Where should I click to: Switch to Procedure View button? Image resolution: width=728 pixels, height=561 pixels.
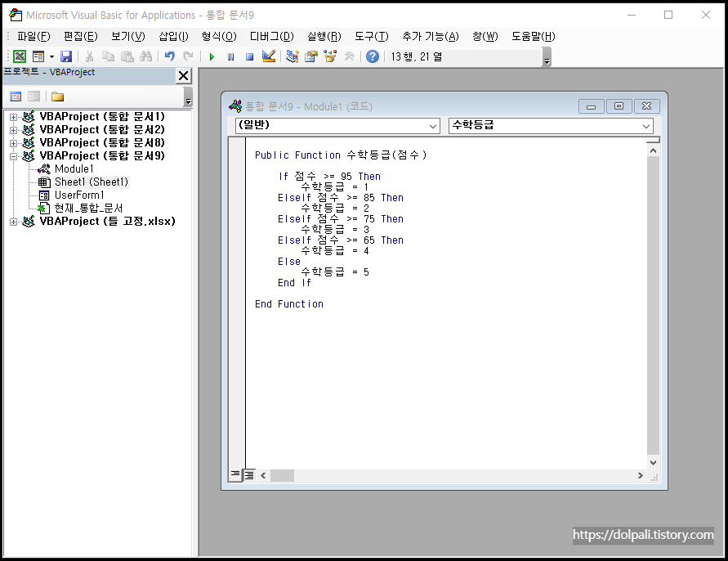click(235, 474)
